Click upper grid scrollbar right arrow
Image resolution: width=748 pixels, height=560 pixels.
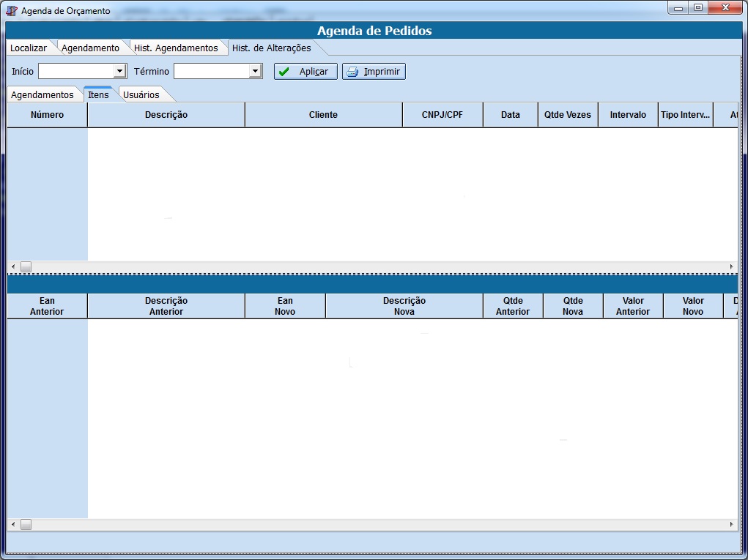click(732, 267)
